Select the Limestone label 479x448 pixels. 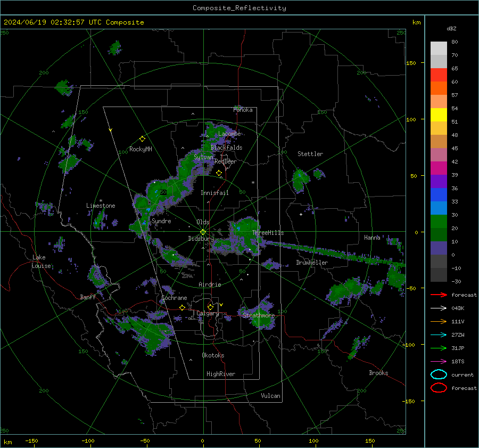pyautogui.click(x=101, y=206)
